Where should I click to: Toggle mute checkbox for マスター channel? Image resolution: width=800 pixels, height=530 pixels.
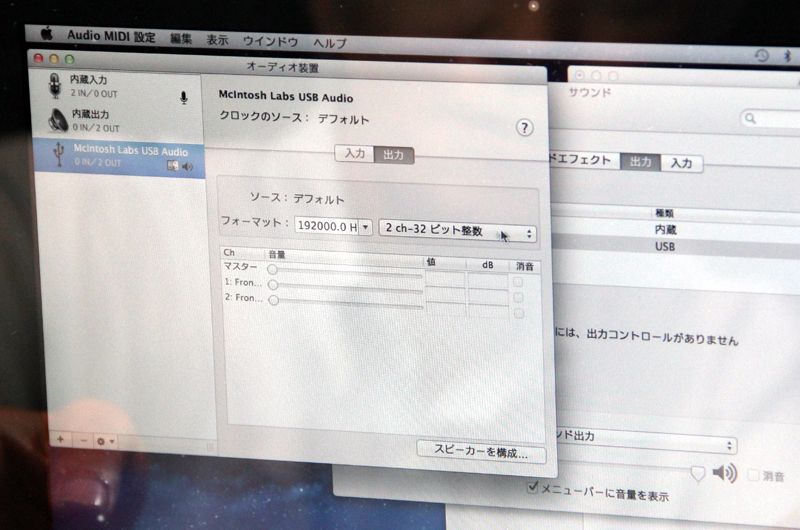pyautogui.click(x=518, y=282)
